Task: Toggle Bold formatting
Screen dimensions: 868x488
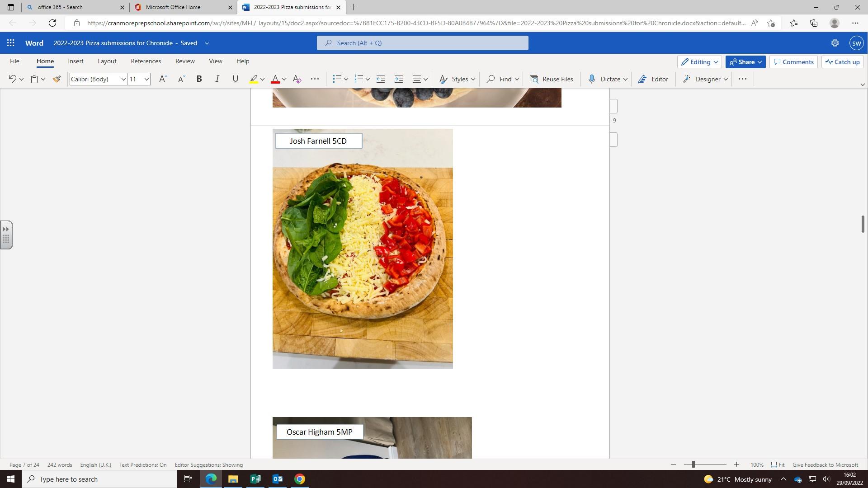Action: (199, 79)
